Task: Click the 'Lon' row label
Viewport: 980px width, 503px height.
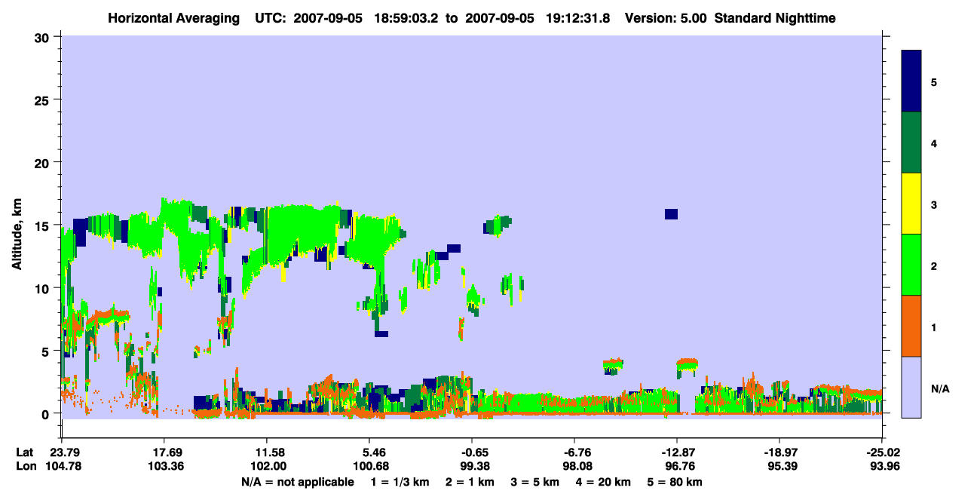Action: (x=25, y=466)
